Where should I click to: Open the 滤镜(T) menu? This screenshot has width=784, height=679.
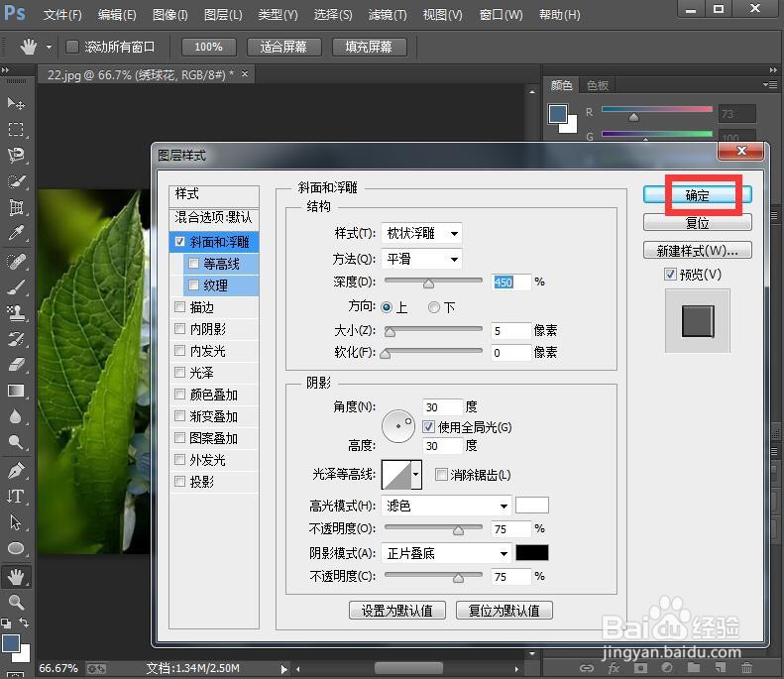388,15
